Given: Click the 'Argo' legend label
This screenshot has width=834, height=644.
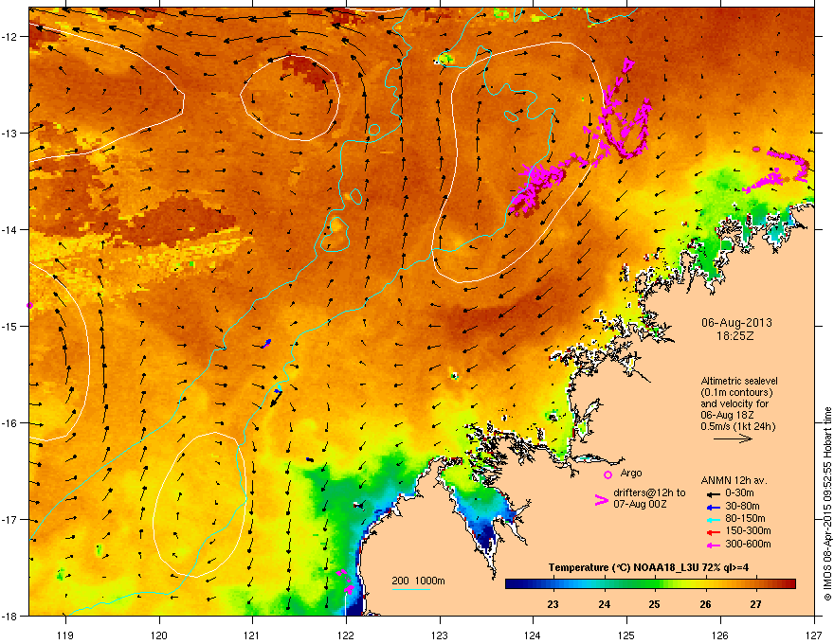Looking at the screenshot, I should (x=631, y=473).
